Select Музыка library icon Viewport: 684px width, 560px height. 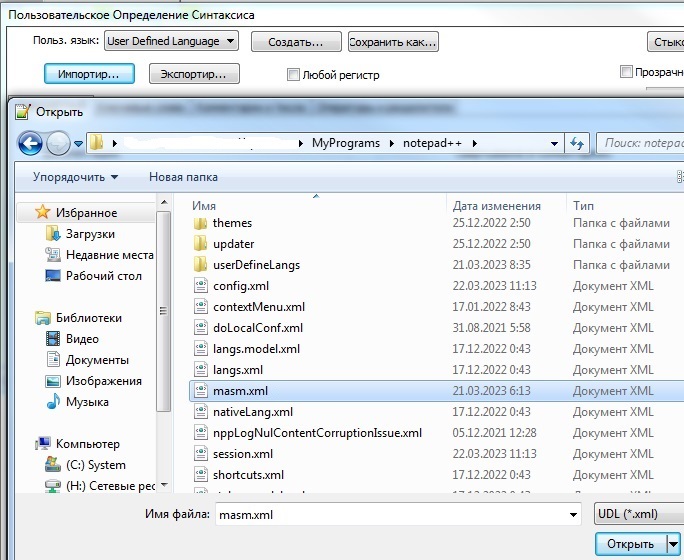click(x=54, y=402)
